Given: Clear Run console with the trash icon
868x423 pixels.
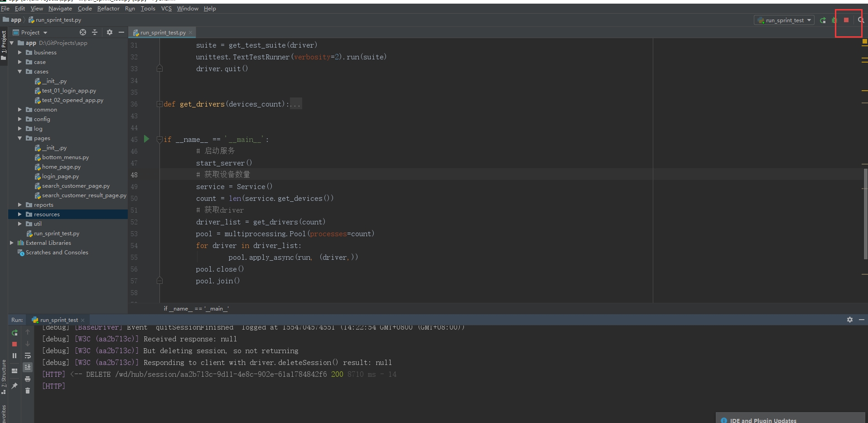Looking at the screenshot, I should [x=28, y=391].
